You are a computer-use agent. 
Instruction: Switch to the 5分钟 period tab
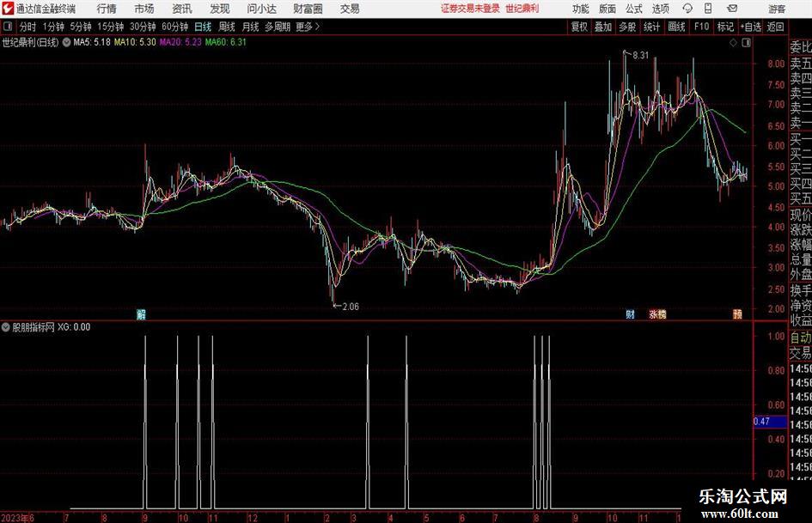(80, 27)
